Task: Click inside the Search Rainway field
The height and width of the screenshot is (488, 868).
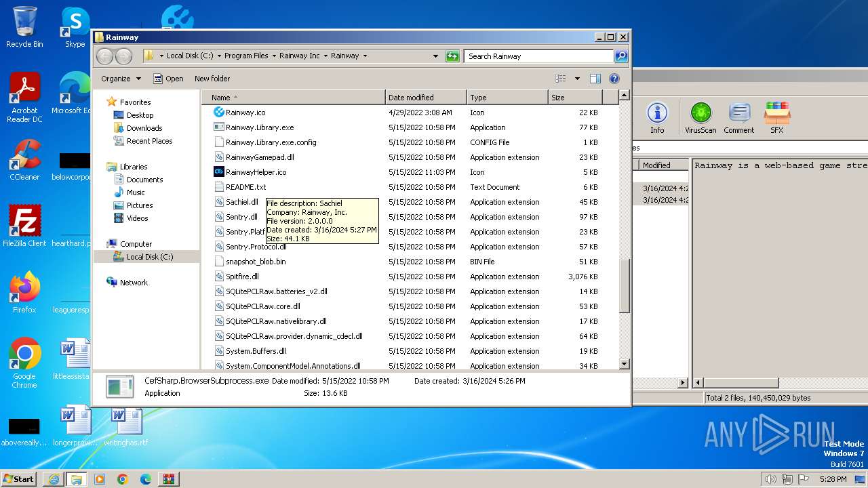Action: click(538, 56)
